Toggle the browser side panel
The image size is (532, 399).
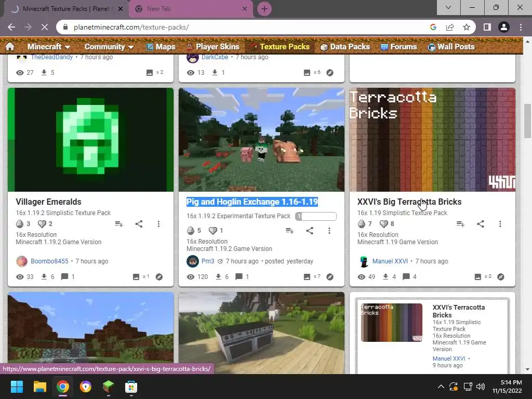coord(487,27)
